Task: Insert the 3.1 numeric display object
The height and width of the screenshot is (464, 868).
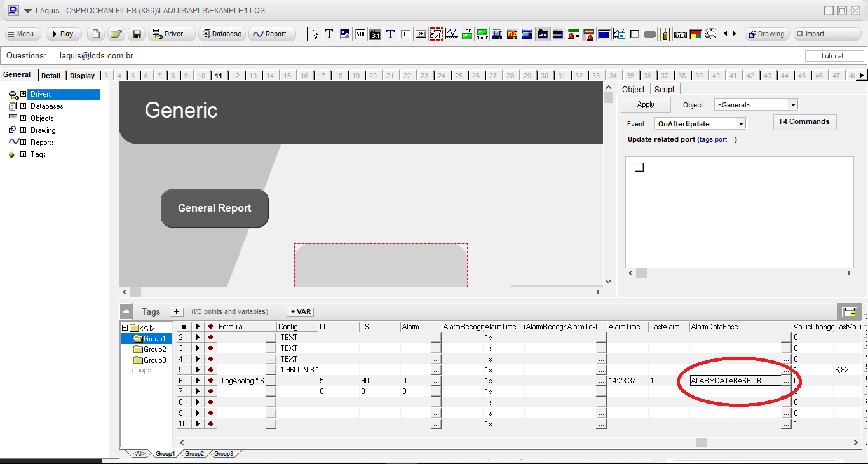Action: (x=375, y=34)
